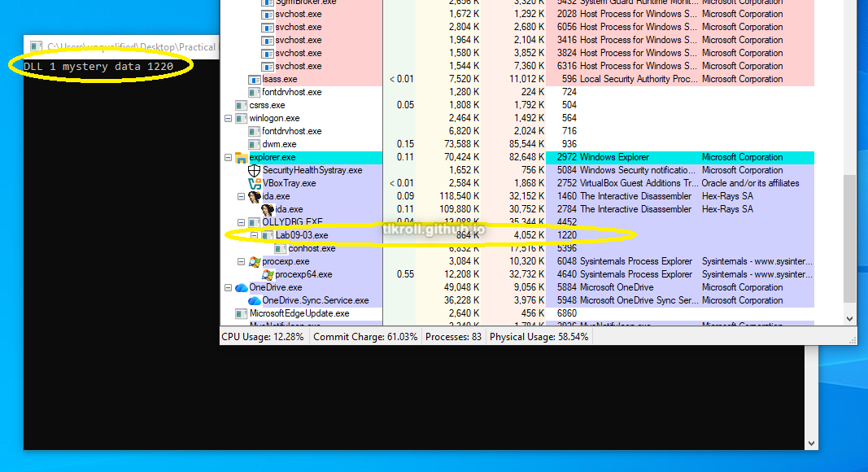The width and height of the screenshot is (868, 472).
Task: Collapse the OLLYDBG.EXE process node
Action: (242, 222)
